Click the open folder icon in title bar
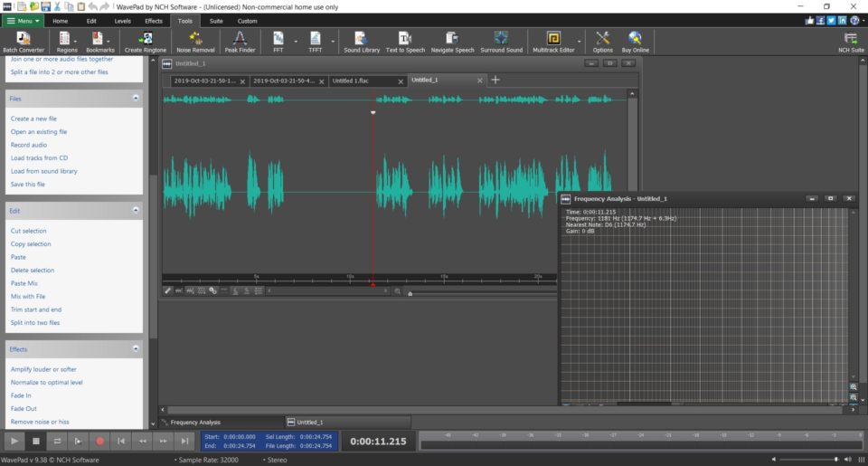The height and width of the screenshot is (466, 868). (x=33, y=6)
